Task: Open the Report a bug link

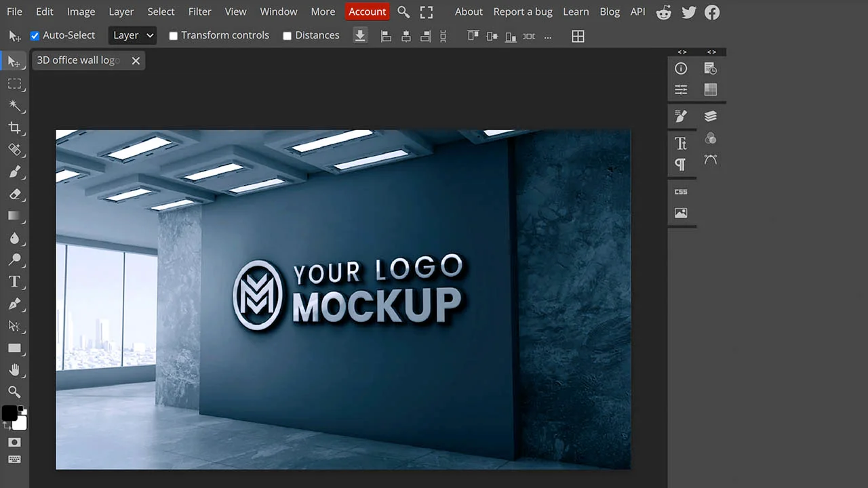Action: coord(522,12)
